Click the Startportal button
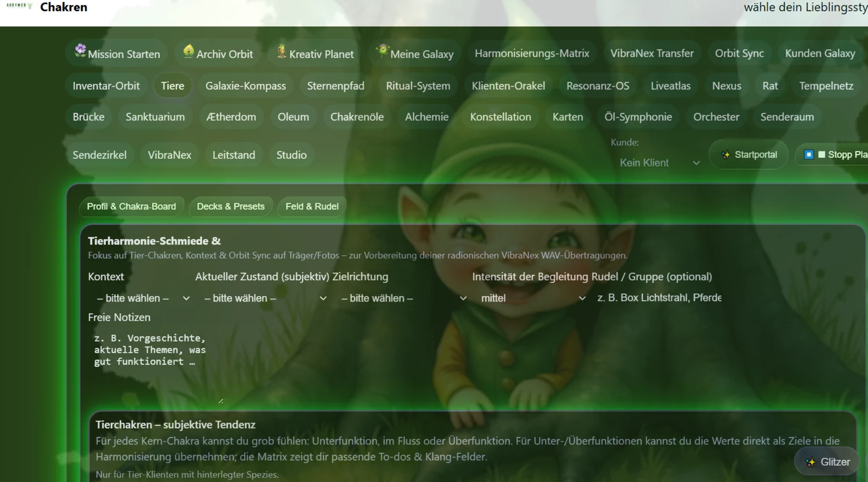Screen dimensions: 868x482 pyautogui.click(x=749, y=154)
